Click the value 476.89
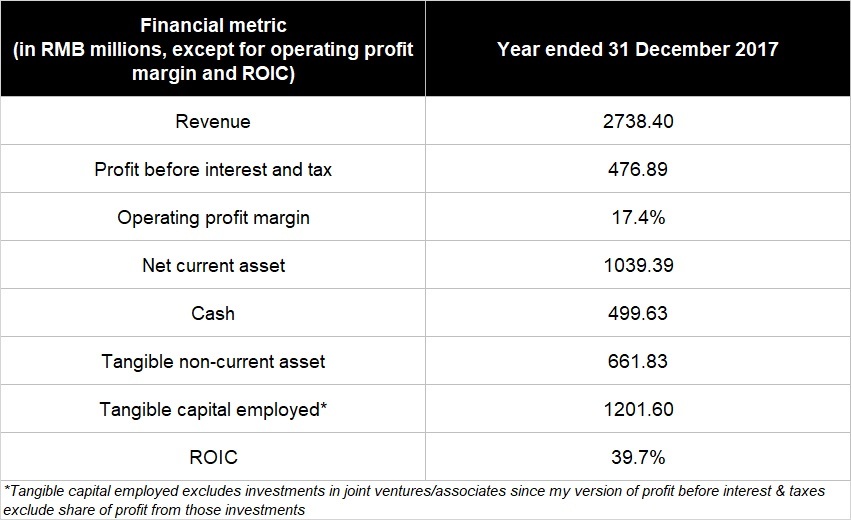The image size is (851, 520). coord(637,170)
